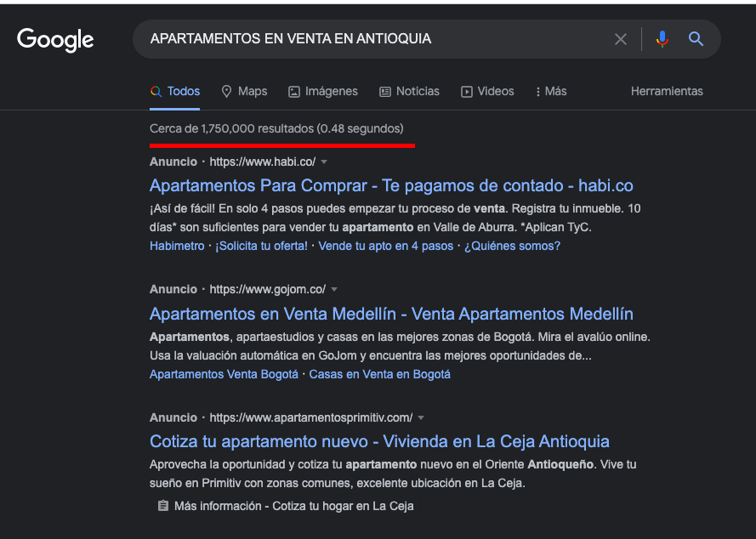Open Herramientas search tools
This screenshot has height=539, width=756.
pyautogui.click(x=667, y=91)
